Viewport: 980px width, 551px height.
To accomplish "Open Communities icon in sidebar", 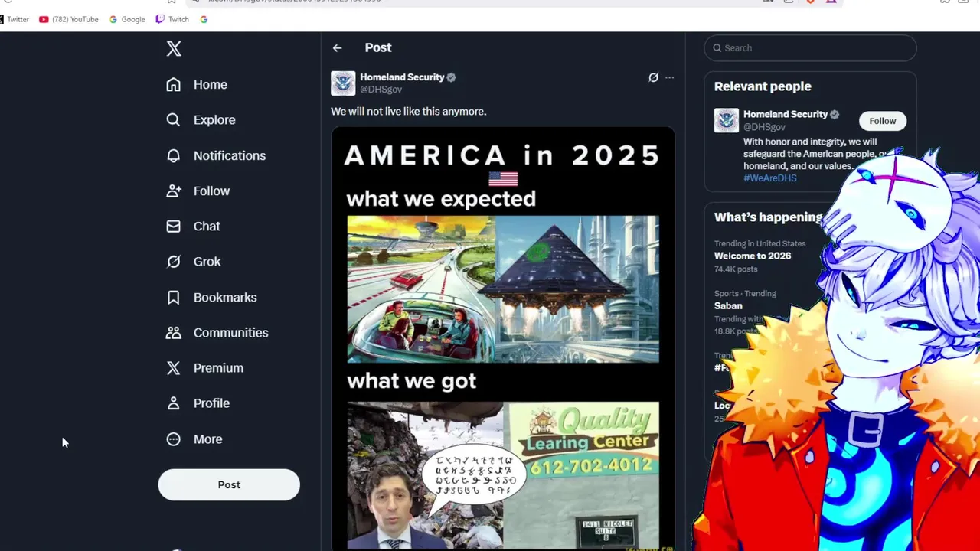I will coord(174,333).
